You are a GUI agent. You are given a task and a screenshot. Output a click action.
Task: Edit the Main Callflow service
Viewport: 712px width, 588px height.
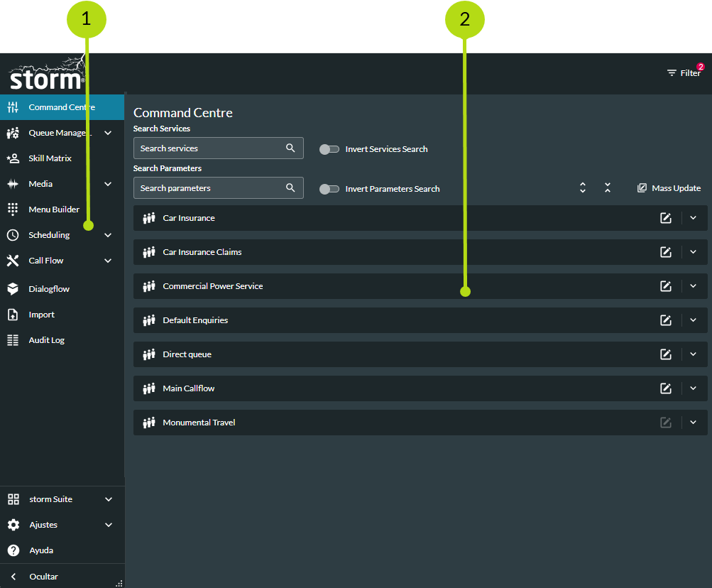pos(666,388)
